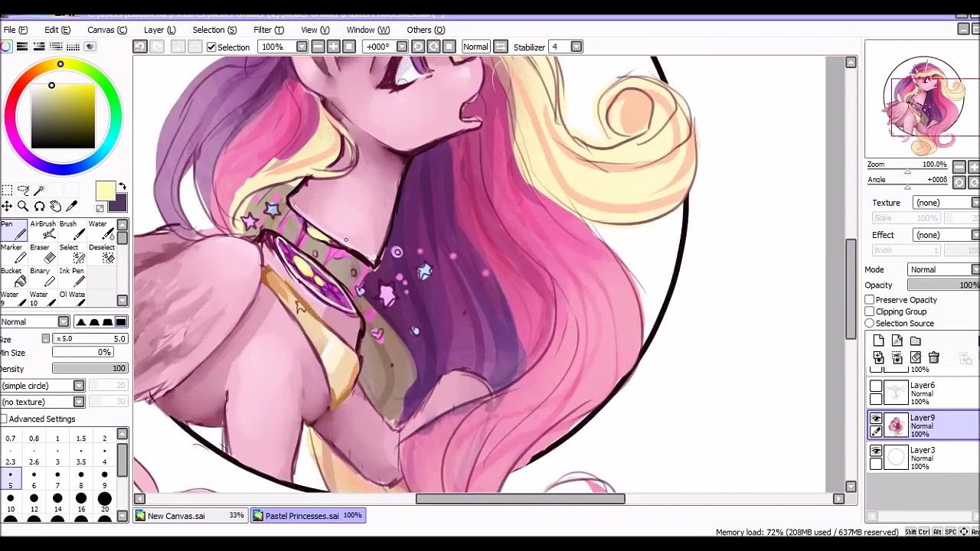Choose the Deselect pen tool
This screenshot has width=980, height=551.
click(102, 253)
